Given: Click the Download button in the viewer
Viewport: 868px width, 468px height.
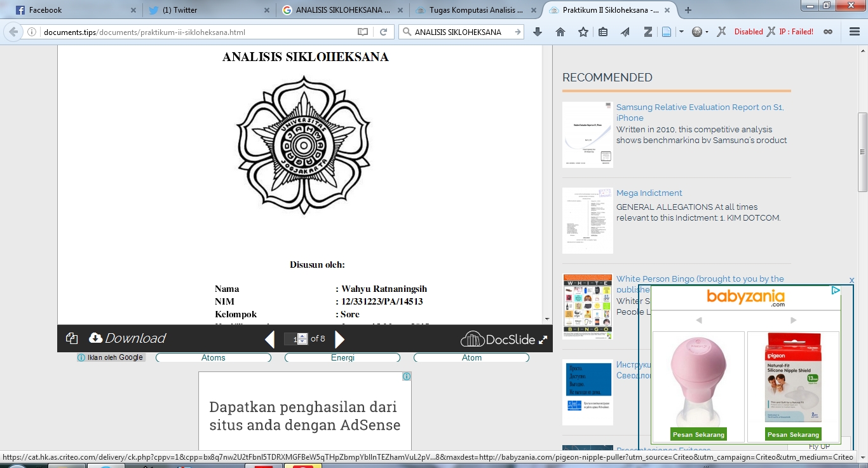Looking at the screenshot, I should tap(127, 338).
